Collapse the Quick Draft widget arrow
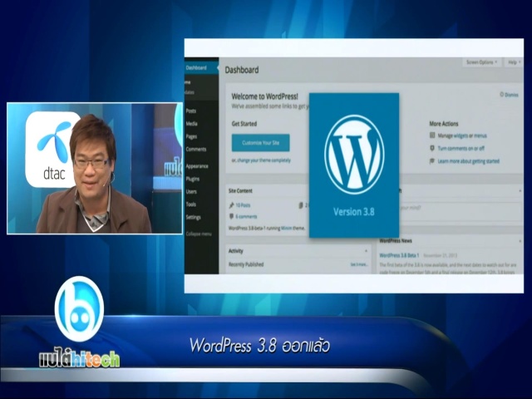 [520, 191]
